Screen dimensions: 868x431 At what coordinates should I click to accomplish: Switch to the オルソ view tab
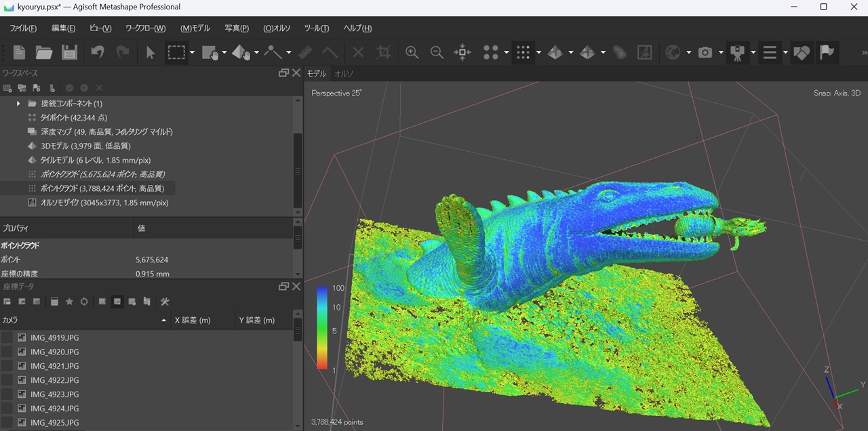pos(344,73)
